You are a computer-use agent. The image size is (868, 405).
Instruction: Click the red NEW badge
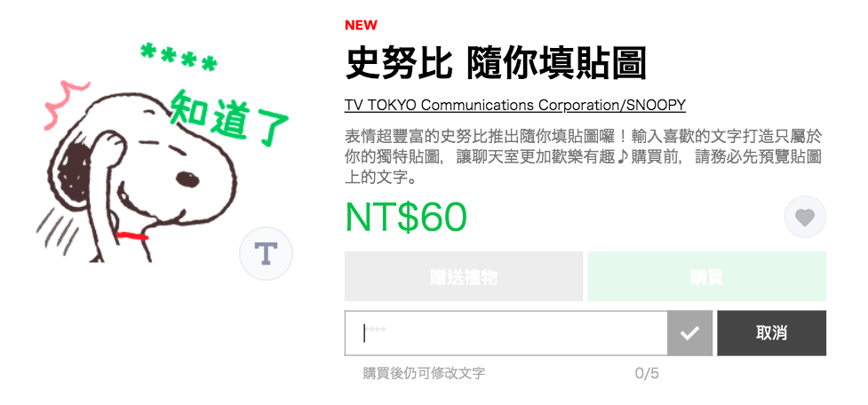point(361,25)
